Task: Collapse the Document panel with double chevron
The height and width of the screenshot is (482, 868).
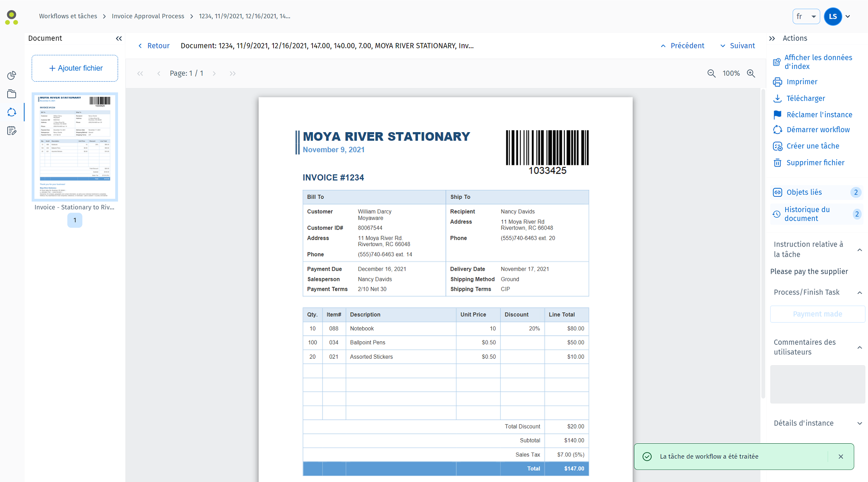Action: (119, 38)
